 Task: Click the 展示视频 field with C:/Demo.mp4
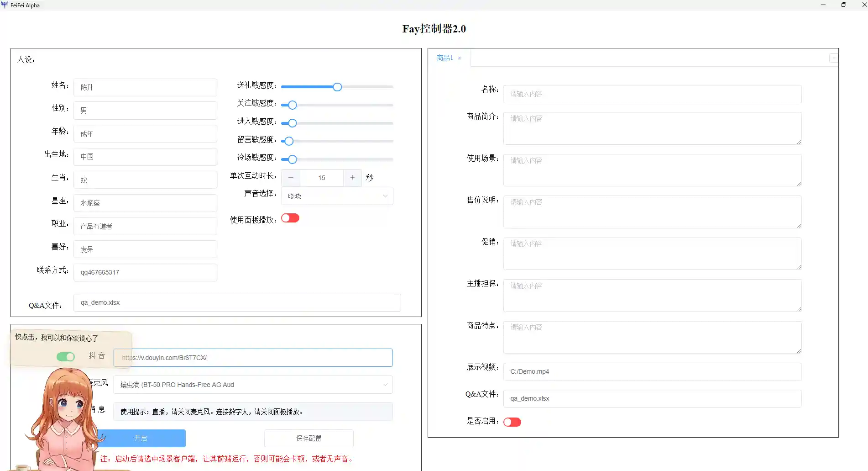pyautogui.click(x=652, y=371)
